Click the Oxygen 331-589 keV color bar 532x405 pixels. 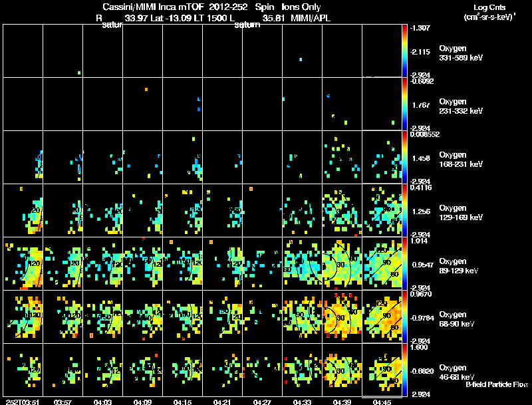(404, 51)
